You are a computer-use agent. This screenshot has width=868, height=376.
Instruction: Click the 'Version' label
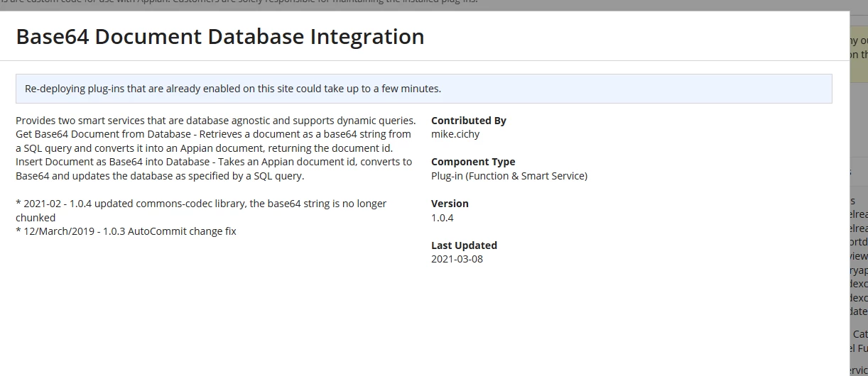(450, 204)
